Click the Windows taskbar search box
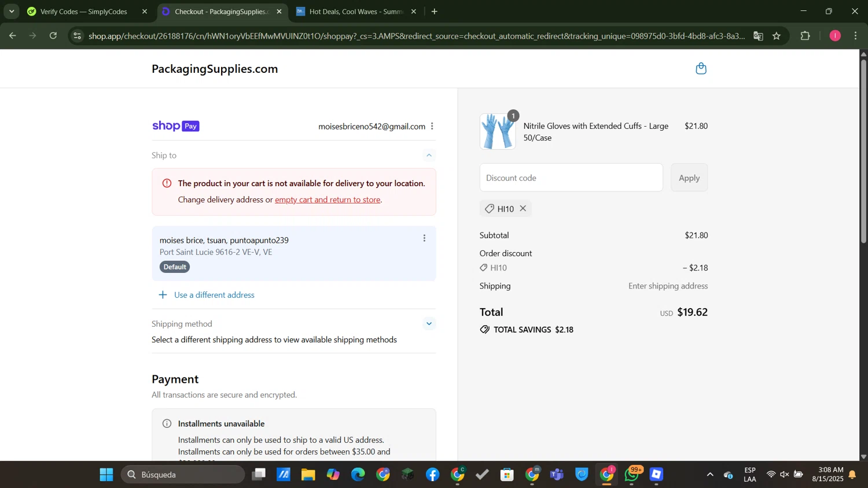Image resolution: width=868 pixels, height=488 pixels. coord(183,475)
